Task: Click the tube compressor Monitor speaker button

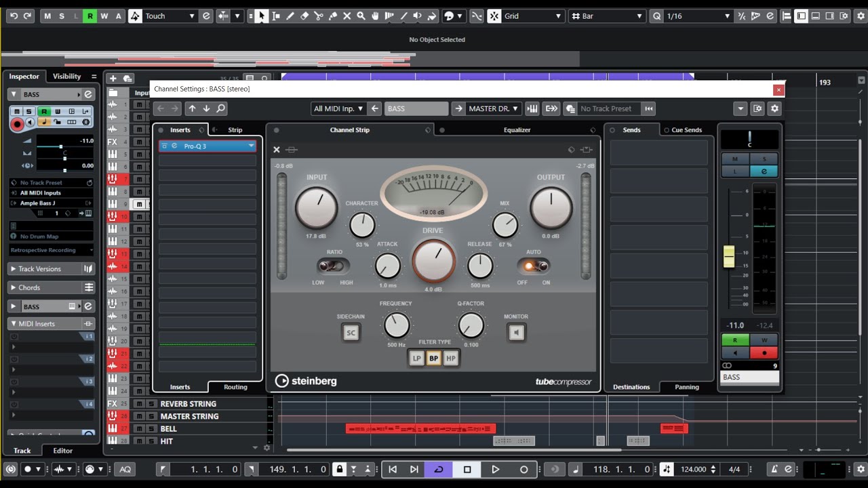Action: click(x=516, y=333)
